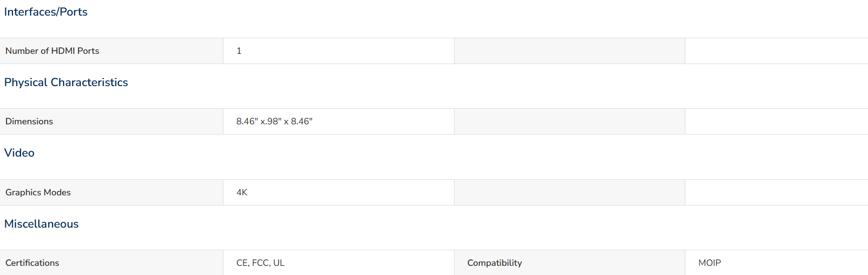Viewport: 868px width, 275px height.
Task: Select the Dimensions label cell
Action: coord(111,122)
